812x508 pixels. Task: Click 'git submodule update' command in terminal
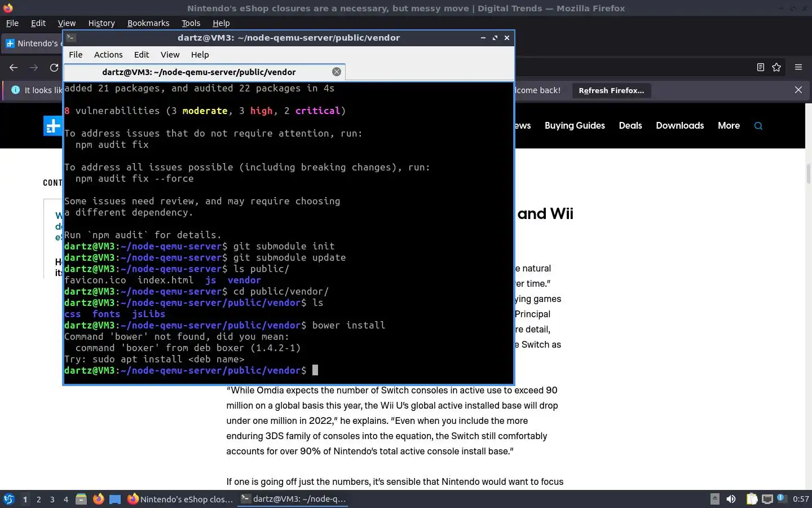pos(289,257)
